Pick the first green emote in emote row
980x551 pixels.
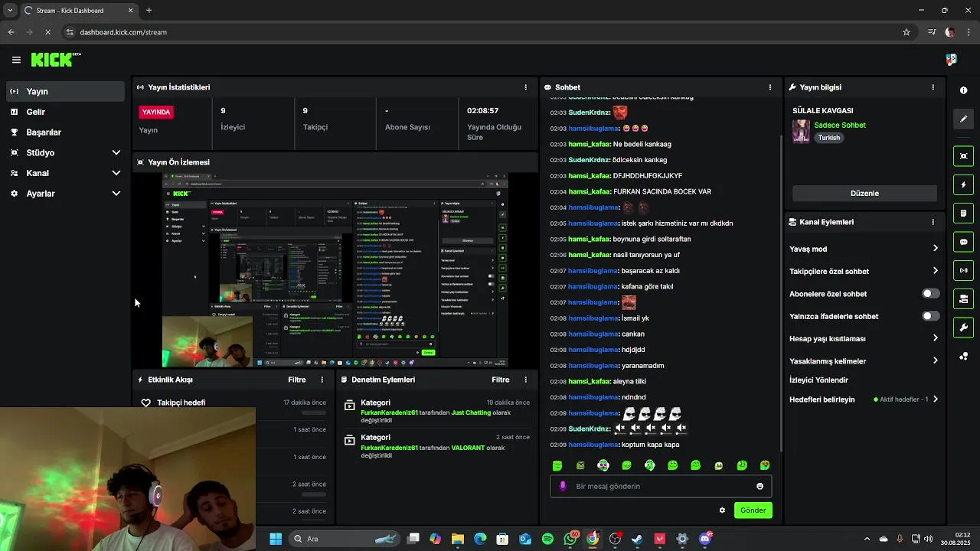(557, 465)
